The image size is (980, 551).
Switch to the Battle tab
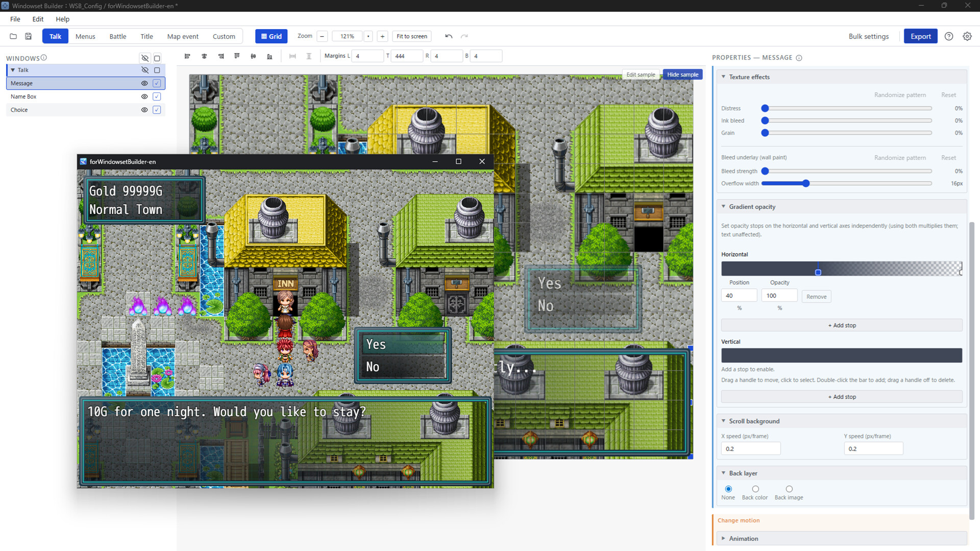click(118, 36)
